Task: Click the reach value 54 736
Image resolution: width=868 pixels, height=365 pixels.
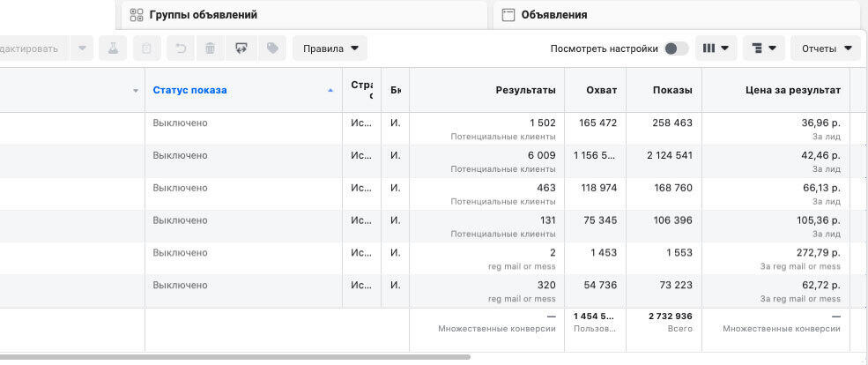Action: (600, 286)
